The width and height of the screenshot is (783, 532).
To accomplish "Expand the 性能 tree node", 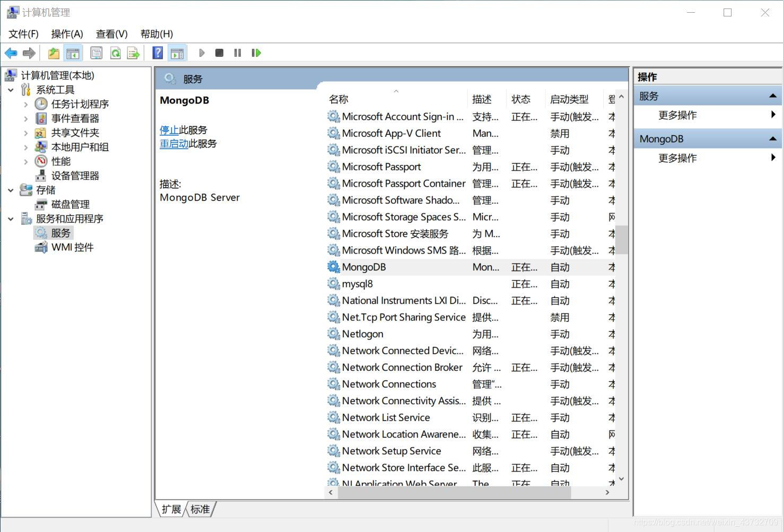I will click(x=25, y=162).
